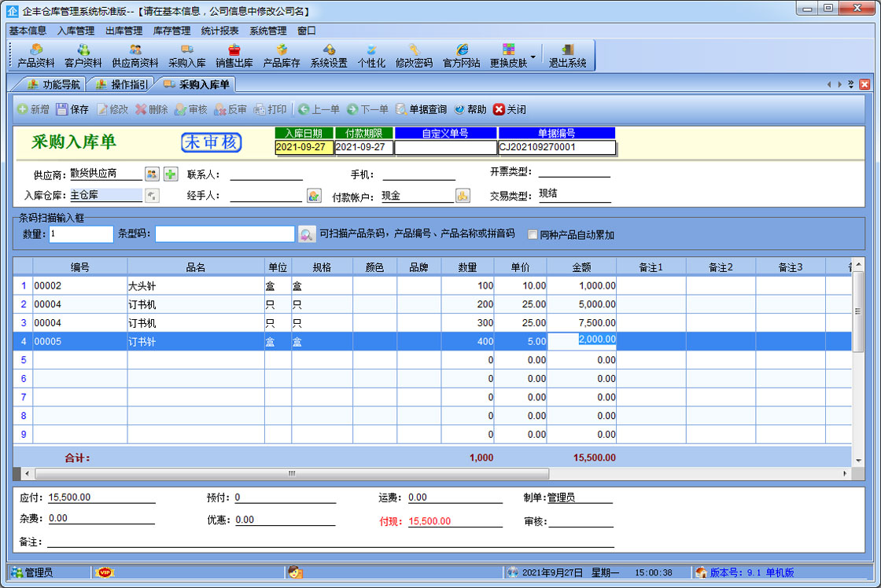Image resolution: width=881 pixels, height=588 pixels.
Task: Click the barcode search magnifier icon
Action: click(307, 234)
